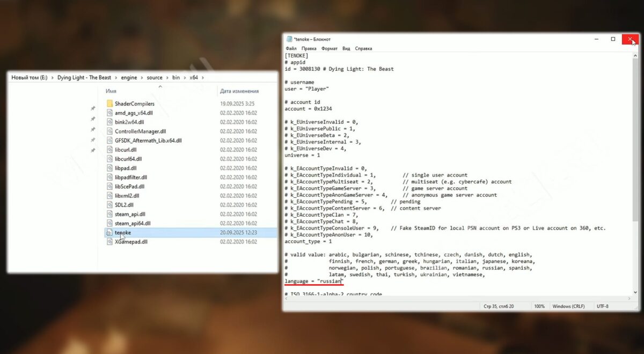Open the chevron after 'engine' in the breadcrumb
Screen dimensions: 644x354
pyautogui.click(x=142, y=78)
